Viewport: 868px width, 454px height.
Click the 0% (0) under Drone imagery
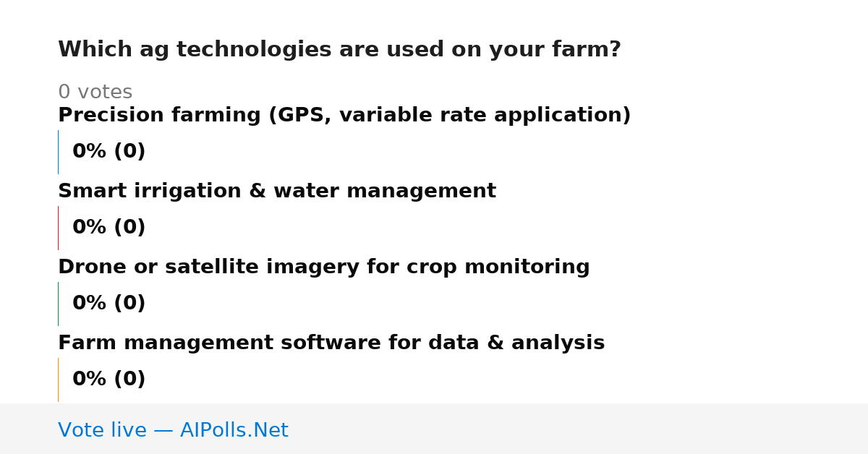pos(109,304)
